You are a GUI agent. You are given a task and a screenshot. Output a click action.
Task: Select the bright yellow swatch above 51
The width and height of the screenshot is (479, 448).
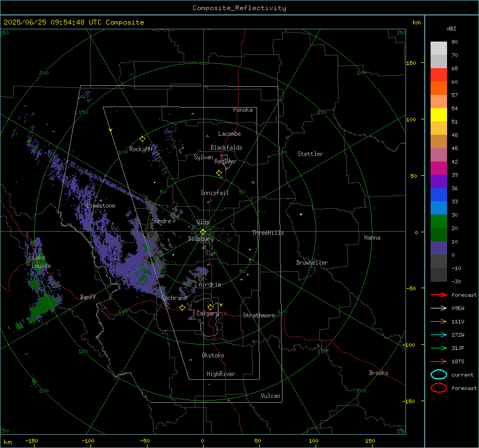coord(439,115)
